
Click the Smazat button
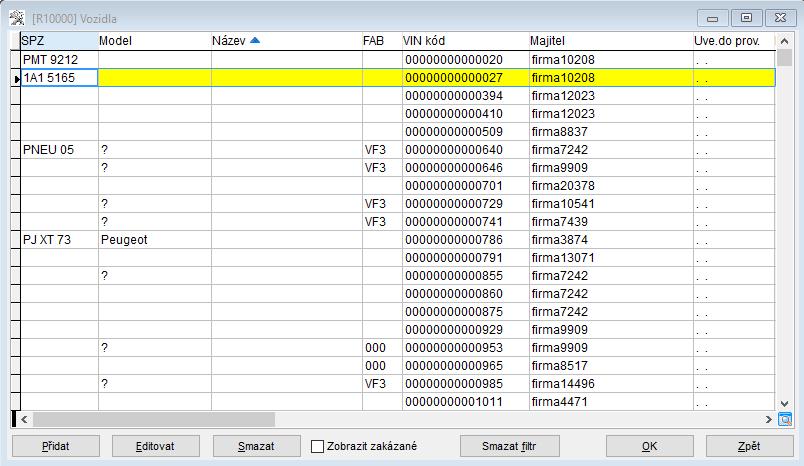click(x=256, y=446)
